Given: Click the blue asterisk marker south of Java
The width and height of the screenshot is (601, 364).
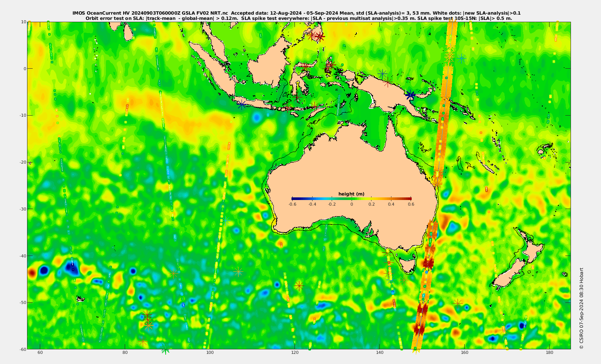Looking at the screenshot, I should (x=242, y=105).
